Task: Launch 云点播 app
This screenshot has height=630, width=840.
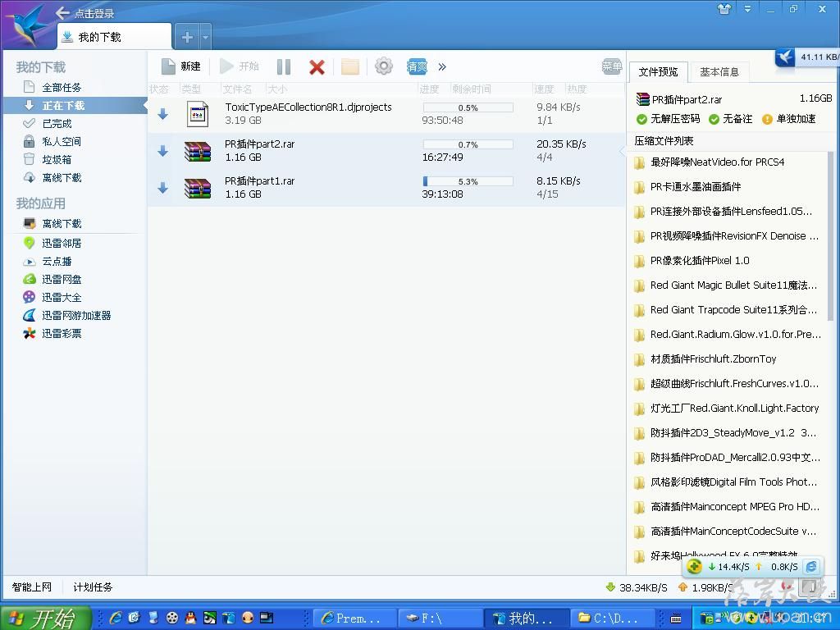Action: click(57, 262)
